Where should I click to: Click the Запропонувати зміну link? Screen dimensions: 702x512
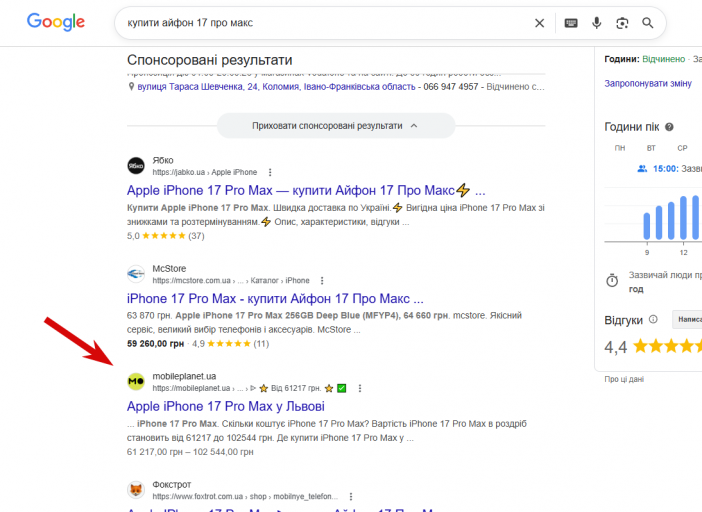tap(648, 84)
